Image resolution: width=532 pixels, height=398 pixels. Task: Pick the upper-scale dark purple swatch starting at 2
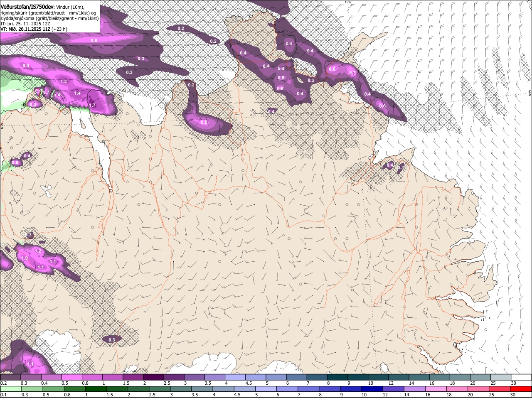pos(153,377)
